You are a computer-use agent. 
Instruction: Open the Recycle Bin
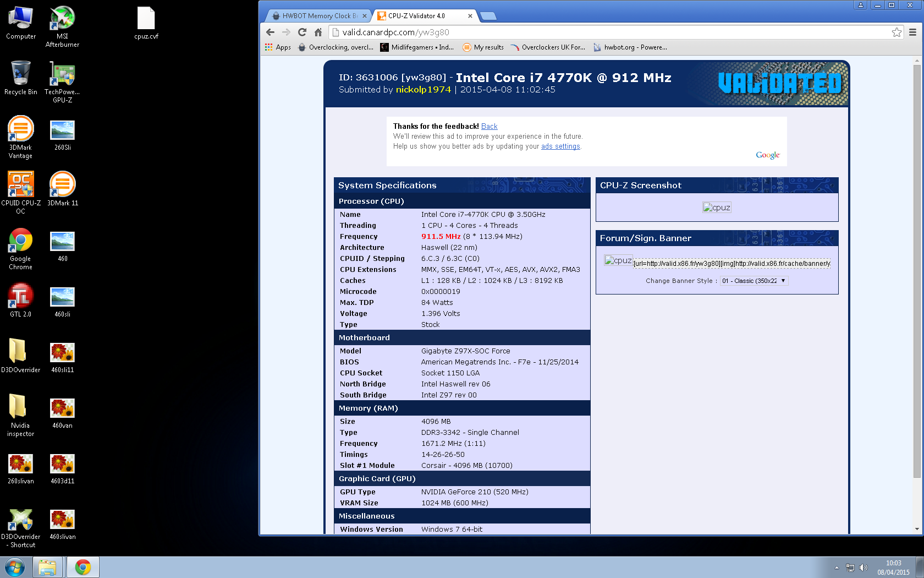click(x=21, y=78)
